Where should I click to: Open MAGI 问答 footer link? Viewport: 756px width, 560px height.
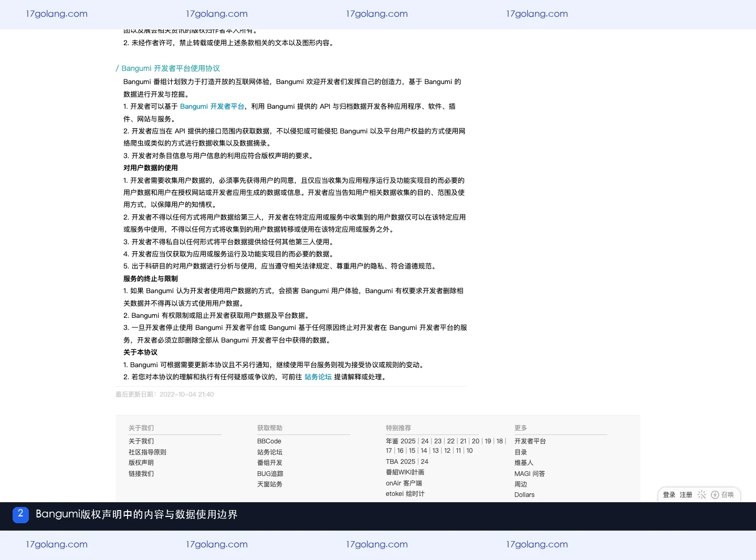[x=530, y=473]
